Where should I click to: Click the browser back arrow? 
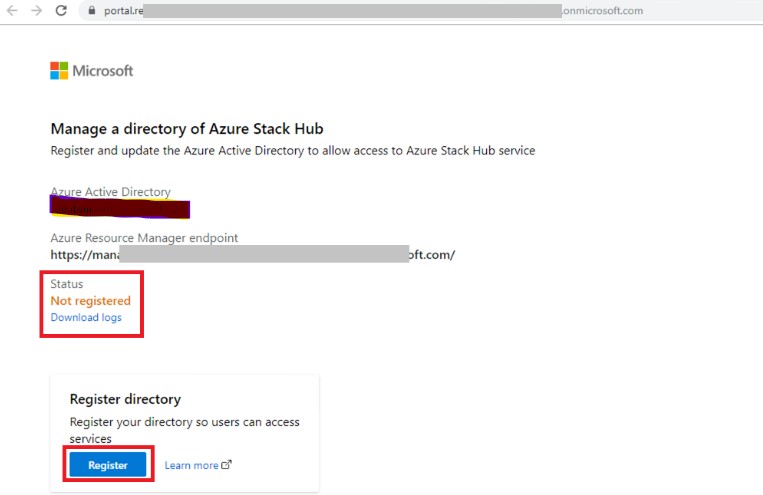click(11, 11)
